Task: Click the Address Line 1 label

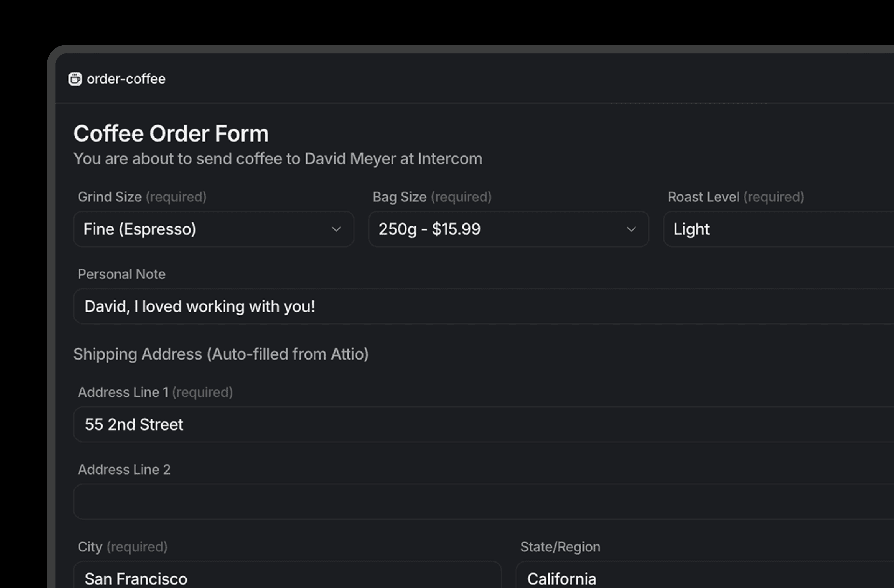Action: (x=123, y=392)
